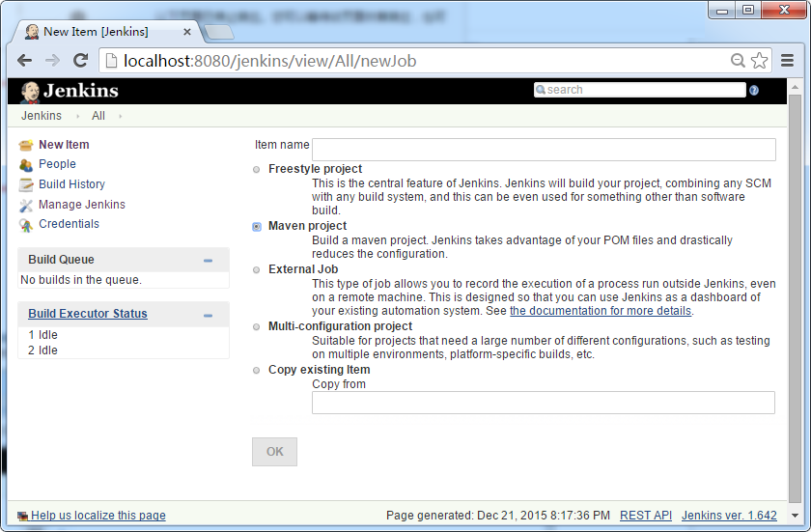Click the People sidebar icon
The image size is (811, 532).
pos(26,165)
